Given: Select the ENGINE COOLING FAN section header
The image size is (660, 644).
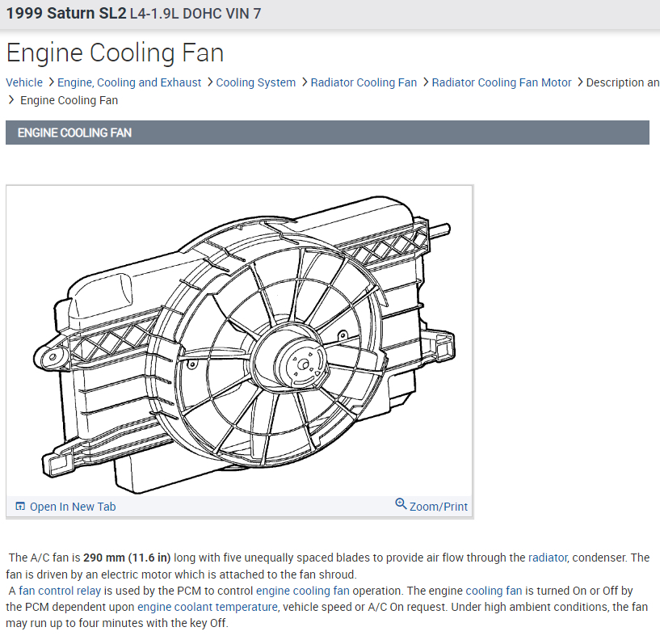Looking at the screenshot, I should [x=72, y=133].
